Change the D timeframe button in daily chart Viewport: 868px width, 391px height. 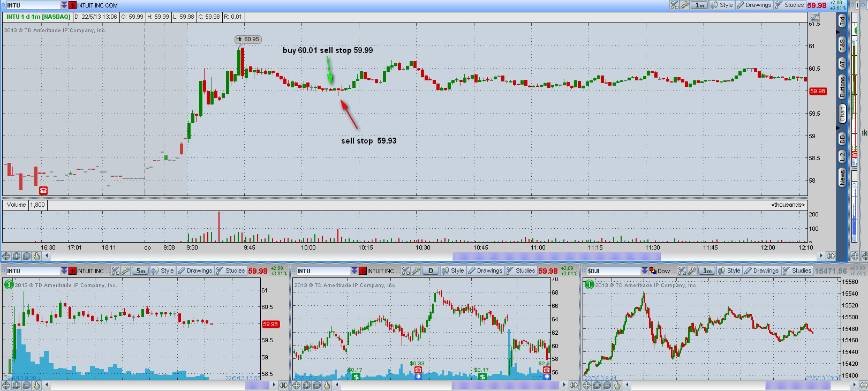tap(431, 271)
